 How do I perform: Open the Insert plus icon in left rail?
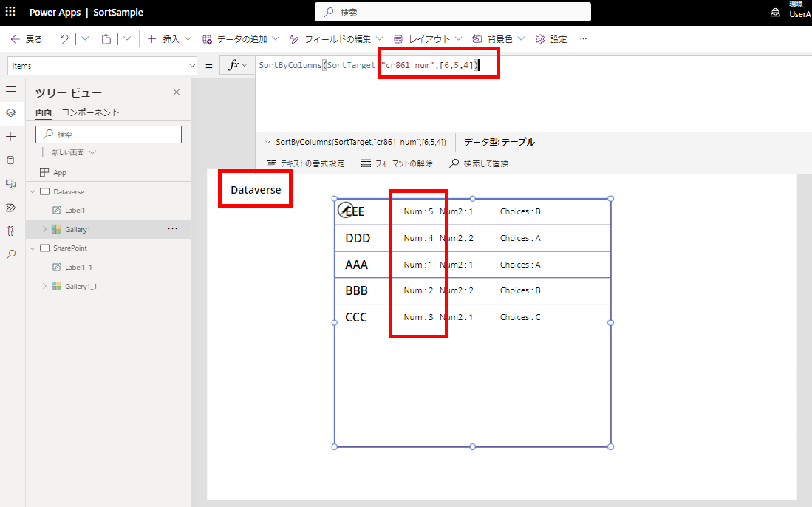pyautogui.click(x=11, y=137)
